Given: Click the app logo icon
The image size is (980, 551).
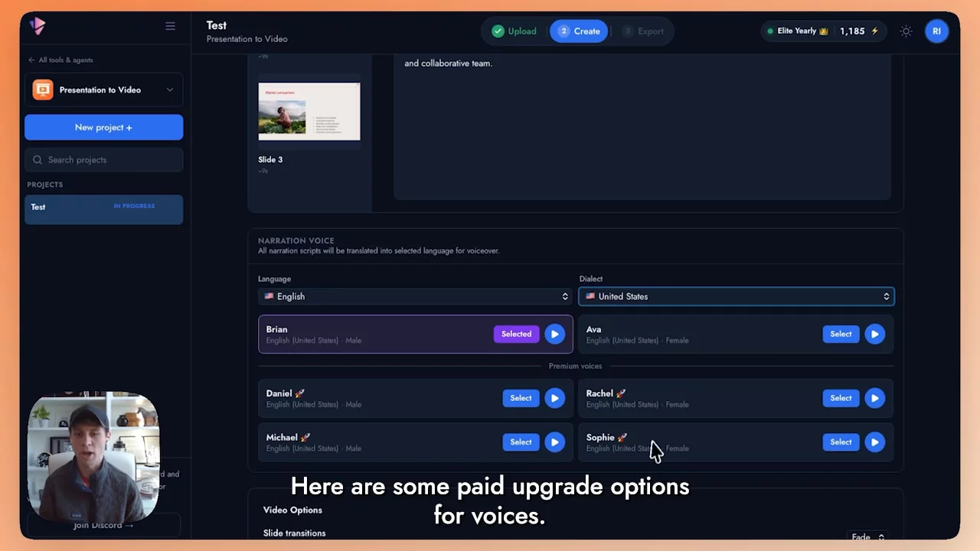Looking at the screenshot, I should 38,25.
